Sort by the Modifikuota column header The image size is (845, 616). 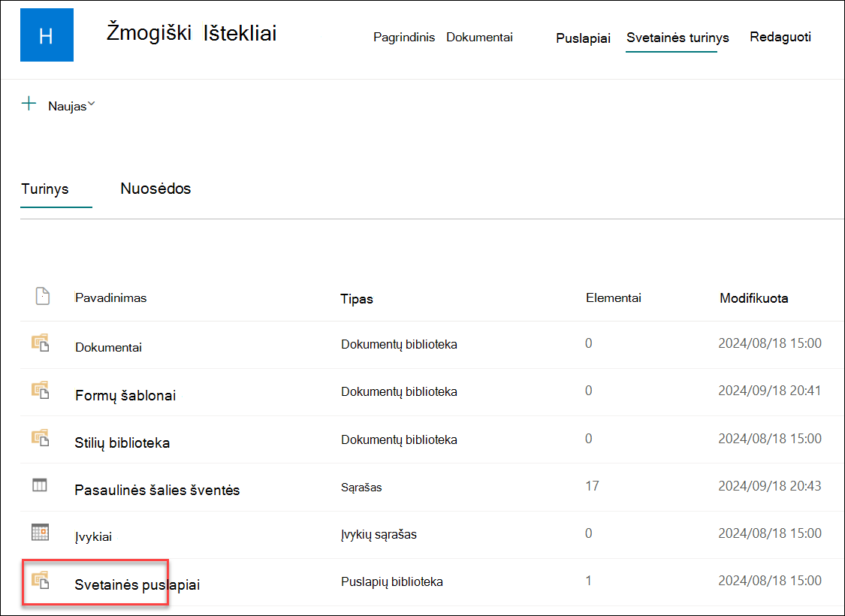click(x=754, y=298)
